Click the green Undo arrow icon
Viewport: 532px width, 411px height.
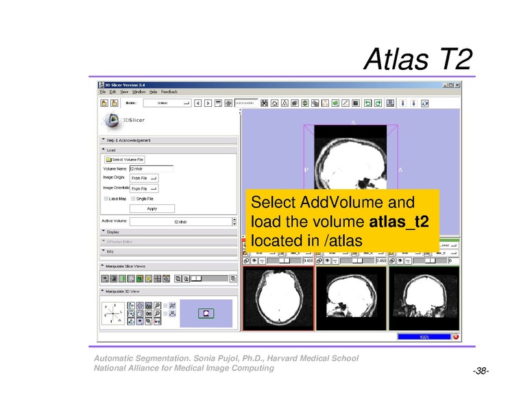(367, 103)
